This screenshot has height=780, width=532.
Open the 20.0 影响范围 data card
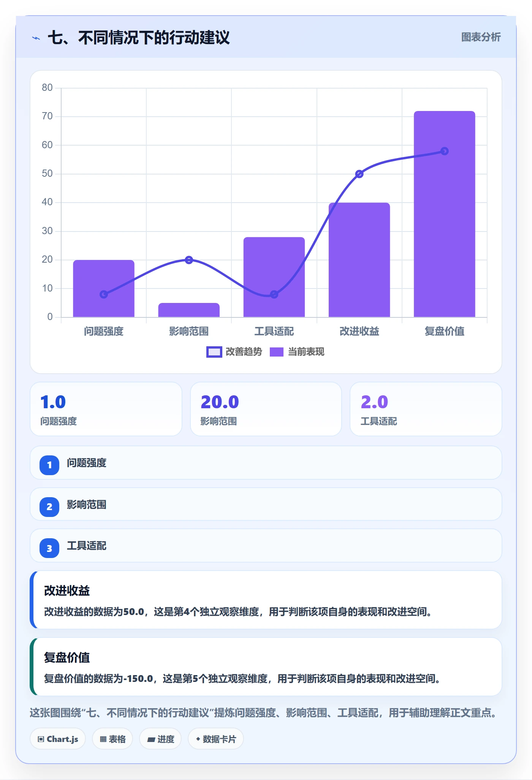click(266, 409)
